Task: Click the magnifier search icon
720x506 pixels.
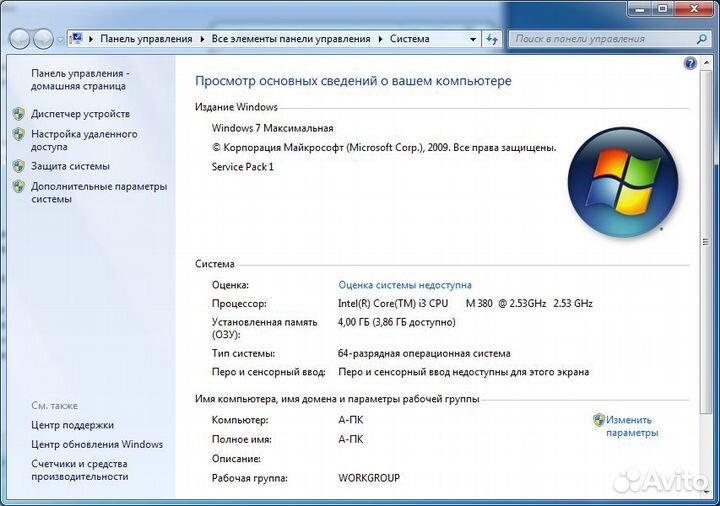Action: (x=701, y=39)
